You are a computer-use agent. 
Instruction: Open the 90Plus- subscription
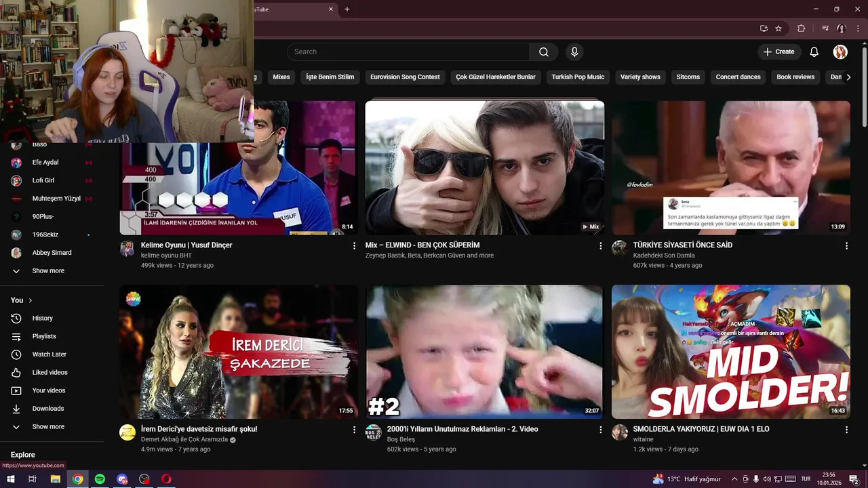[53, 217]
